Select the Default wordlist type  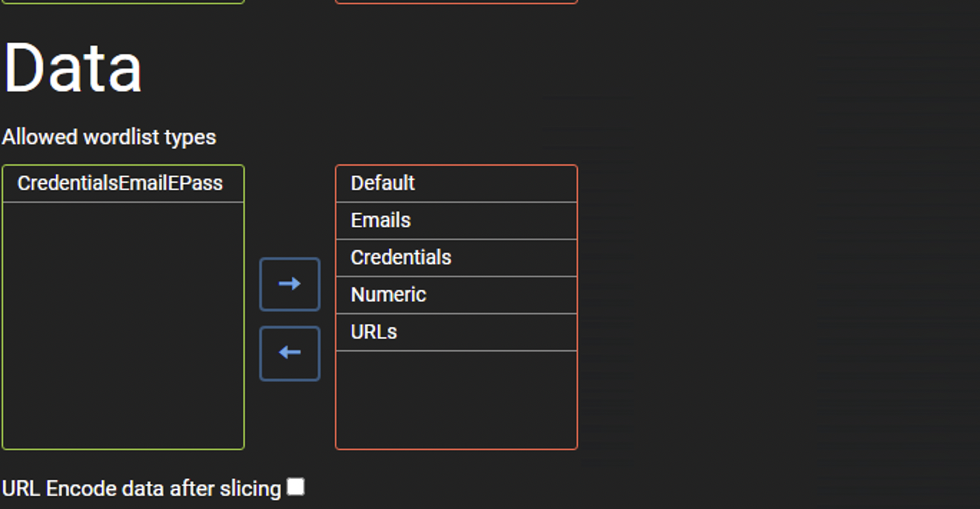click(x=456, y=183)
